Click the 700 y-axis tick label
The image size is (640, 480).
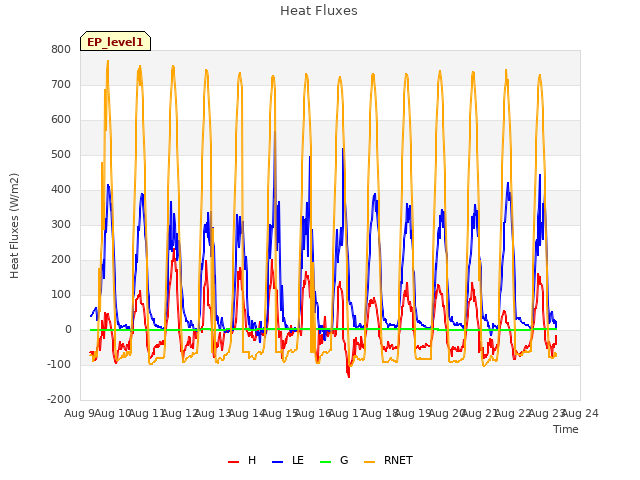(x=61, y=84)
